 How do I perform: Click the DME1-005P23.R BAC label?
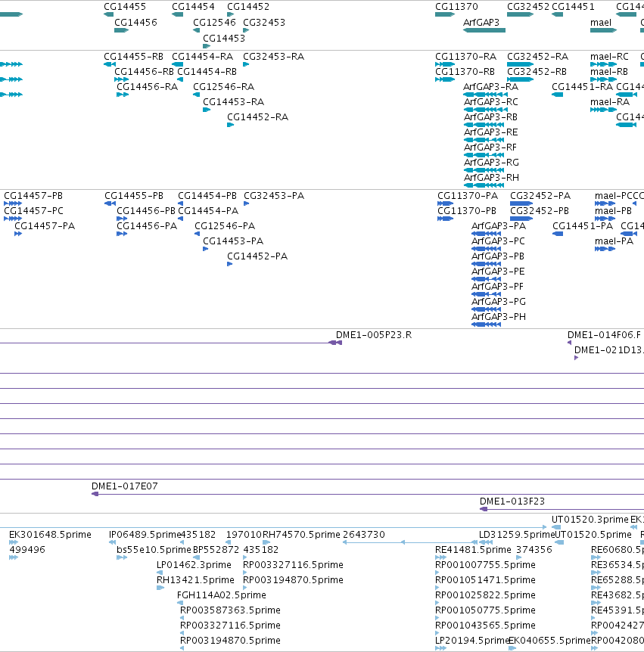coord(374,335)
